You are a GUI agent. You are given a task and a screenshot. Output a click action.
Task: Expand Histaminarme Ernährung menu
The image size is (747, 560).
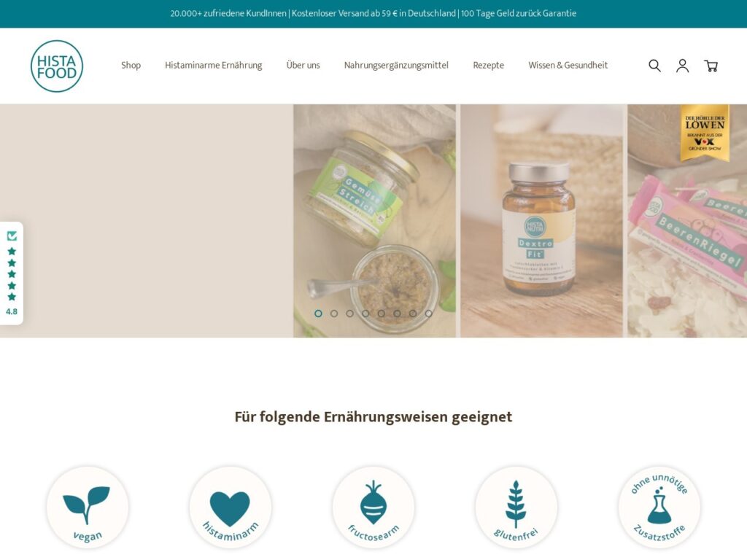click(x=214, y=65)
